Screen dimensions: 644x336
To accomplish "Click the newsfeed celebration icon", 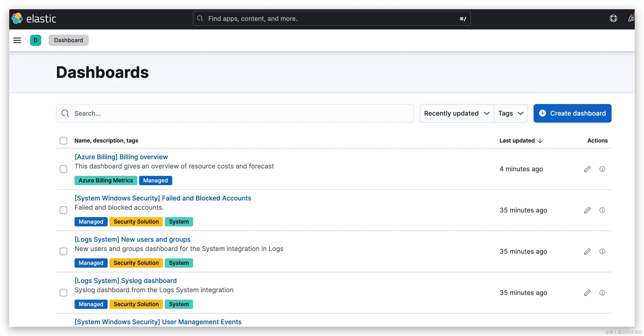I will tap(631, 19).
